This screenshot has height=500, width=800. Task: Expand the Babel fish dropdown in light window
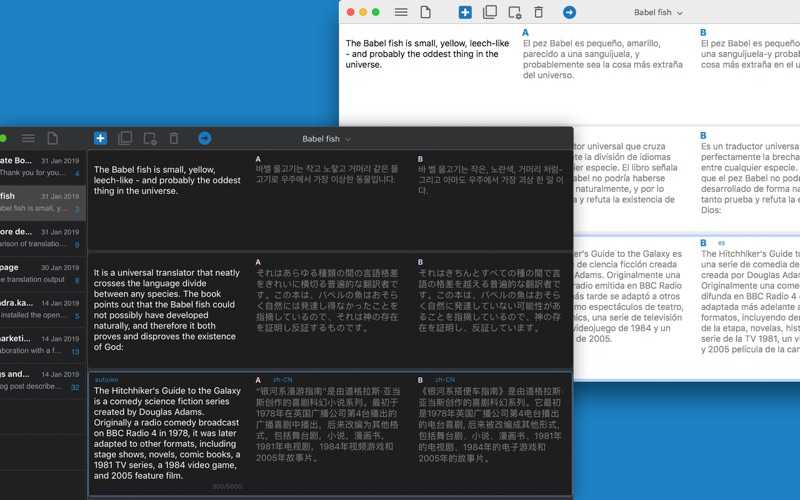(x=658, y=13)
